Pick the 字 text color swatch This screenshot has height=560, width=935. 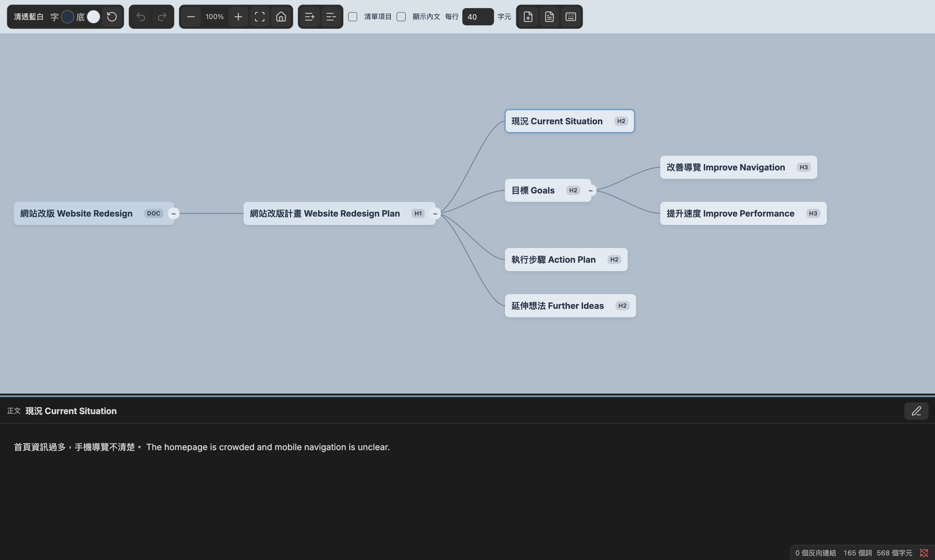pos(67,17)
